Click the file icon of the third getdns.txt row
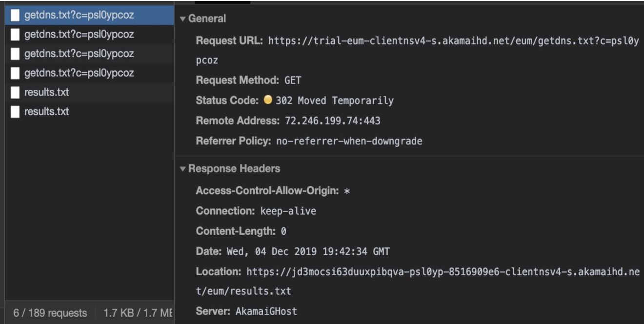 tap(16, 54)
